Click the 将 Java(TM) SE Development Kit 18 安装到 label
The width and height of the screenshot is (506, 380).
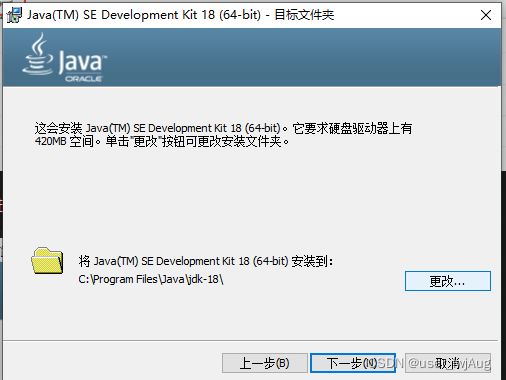click(x=206, y=261)
